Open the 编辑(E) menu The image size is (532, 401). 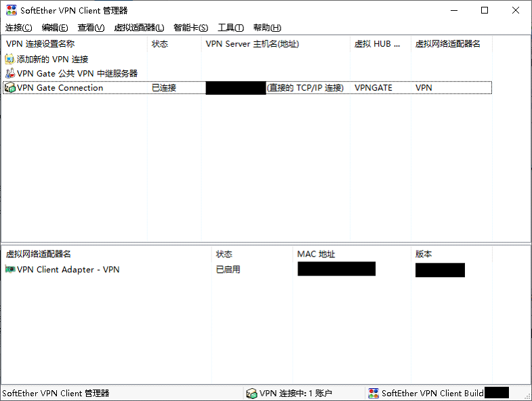pyautogui.click(x=55, y=28)
